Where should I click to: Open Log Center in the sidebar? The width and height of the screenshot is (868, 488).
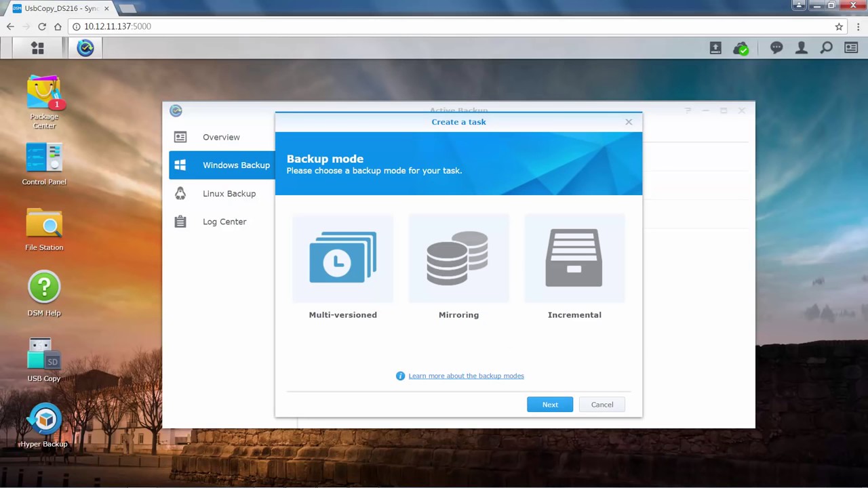222,222
